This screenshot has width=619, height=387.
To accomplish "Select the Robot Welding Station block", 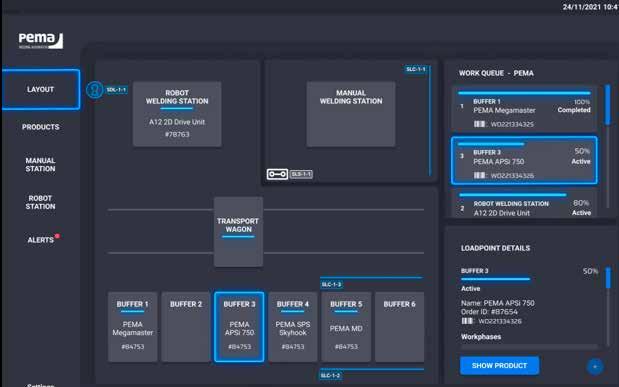I will tap(177, 114).
